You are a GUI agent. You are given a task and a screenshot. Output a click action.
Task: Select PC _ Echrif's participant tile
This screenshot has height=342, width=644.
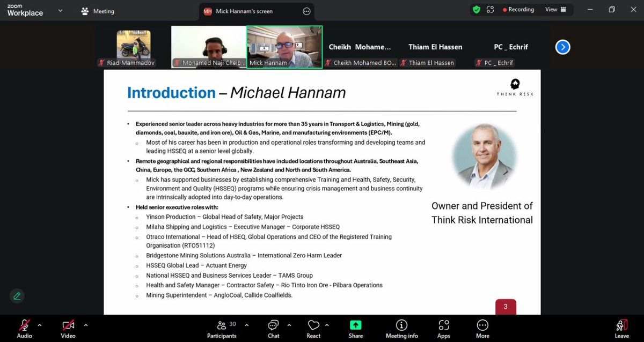[x=510, y=47]
